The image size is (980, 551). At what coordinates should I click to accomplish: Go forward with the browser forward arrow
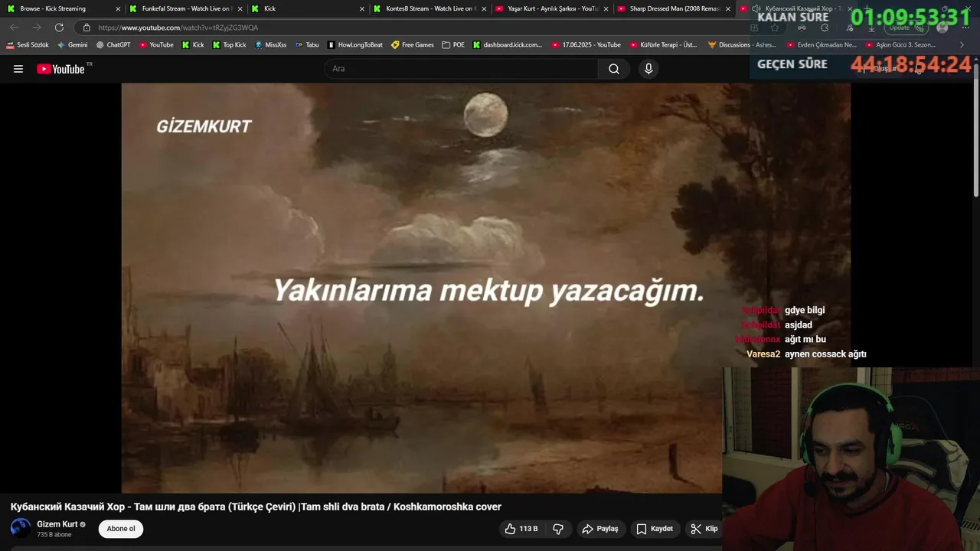[36, 28]
